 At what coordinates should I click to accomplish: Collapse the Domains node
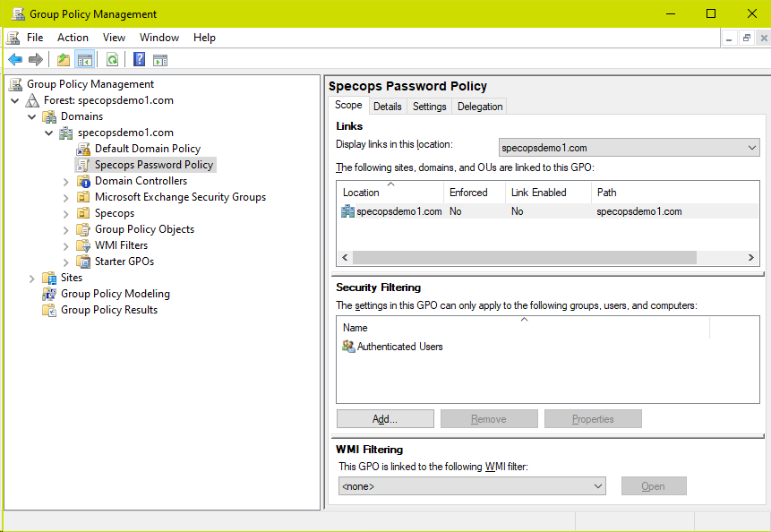32,117
